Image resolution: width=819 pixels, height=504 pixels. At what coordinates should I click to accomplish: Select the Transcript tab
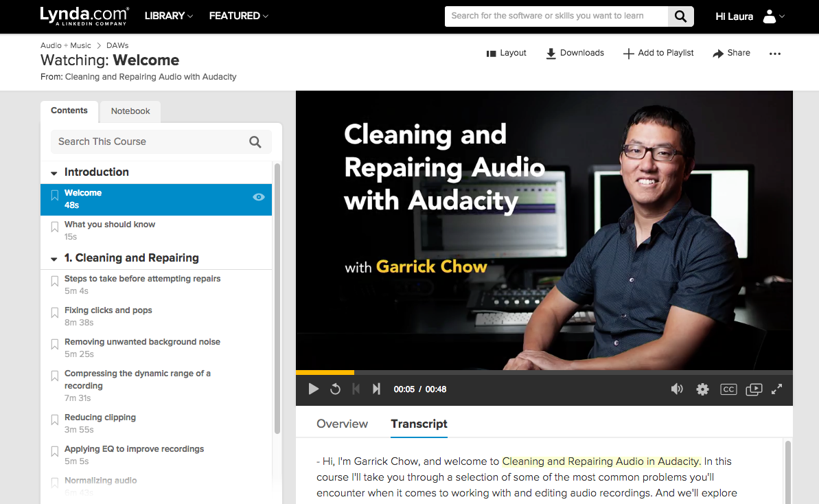(419, 424)
